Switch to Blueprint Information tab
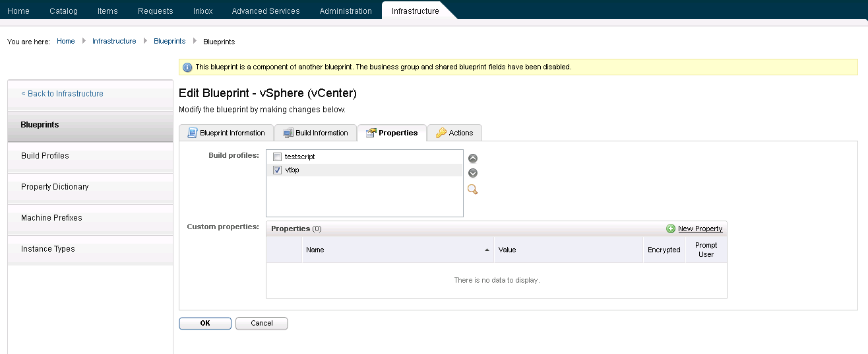The image size is (868, 354). [226, 133]
